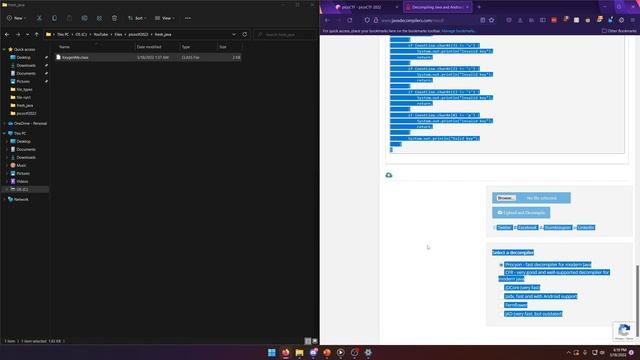Collapse the This PC tree node
Screen dimensions: 640x360
[4, 133]
